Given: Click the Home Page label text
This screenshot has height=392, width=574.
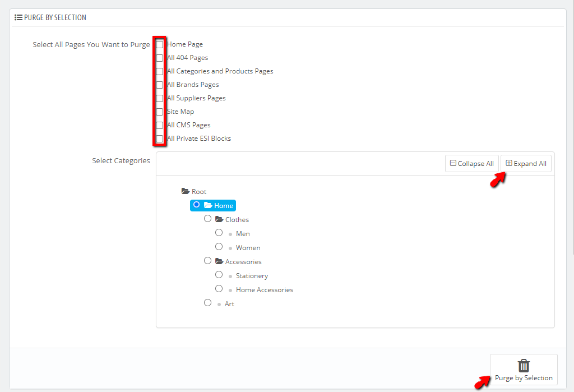Looking at the screenshot, I should coord(185,44).
